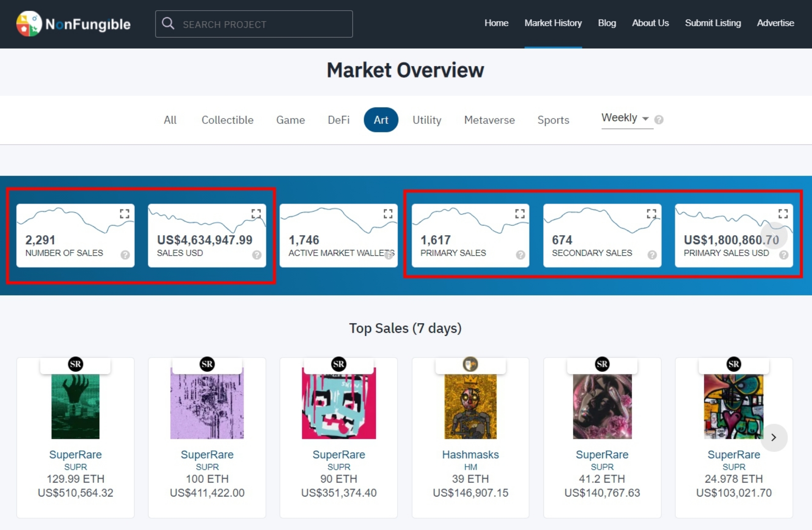Open the Weekly period dropdown
Viewport: 812px width, 530px height.
pyautogui.click(x=625, y=118)
